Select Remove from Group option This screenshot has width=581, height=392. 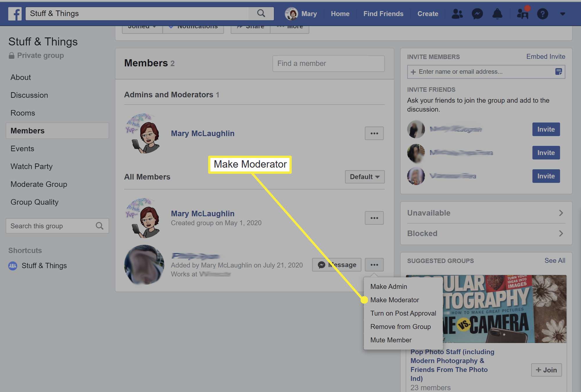pos(400,326)
